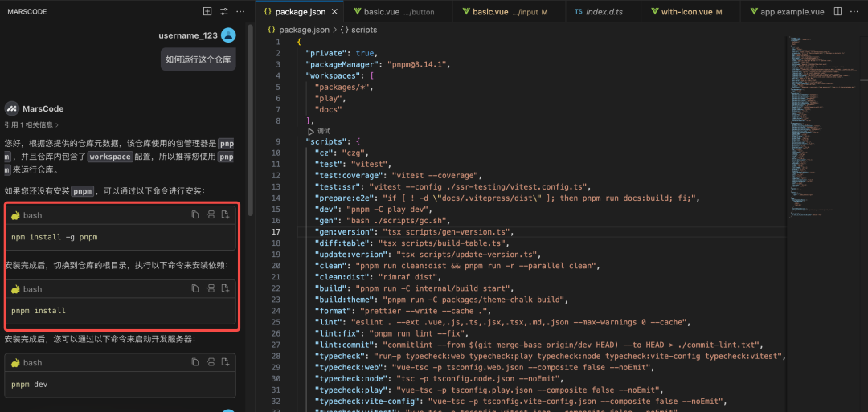Insert pnpm install code at cursor
This screenshot has height=412, width=868.
pos(211,289)
